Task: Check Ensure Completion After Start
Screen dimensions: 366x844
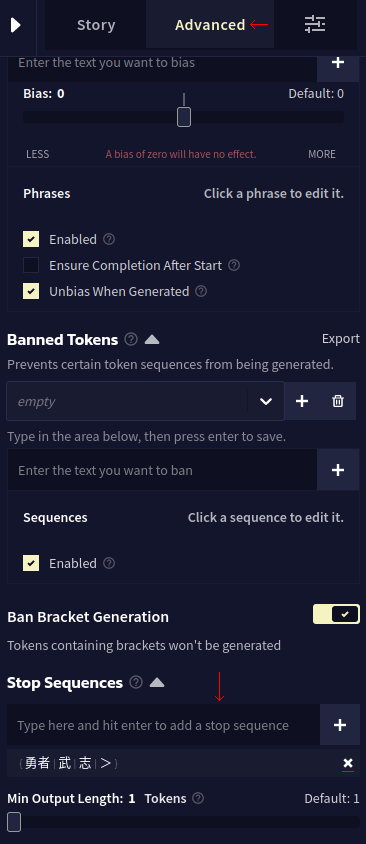Action: (x=31, y=265)
